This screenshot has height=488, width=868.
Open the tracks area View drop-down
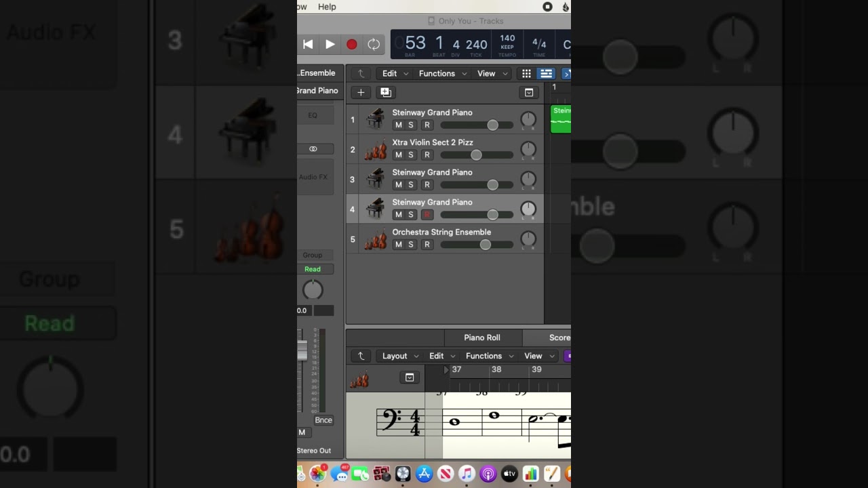point(493,73)
